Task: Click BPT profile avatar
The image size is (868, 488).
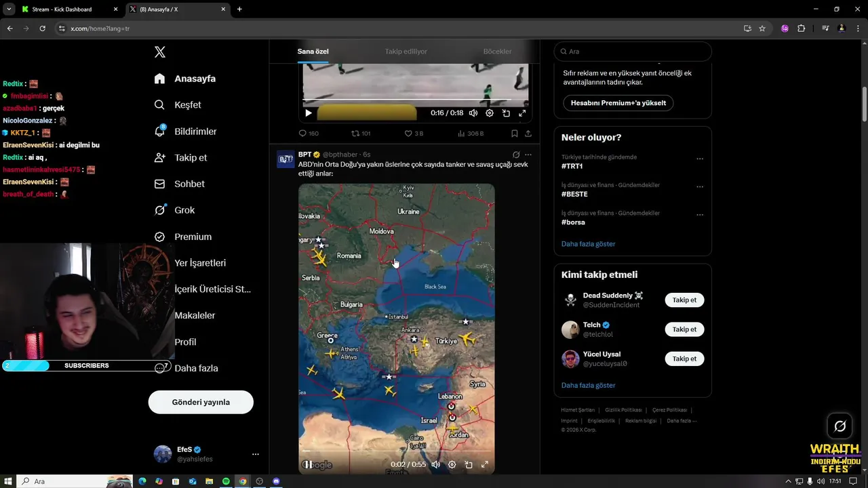Action: point(285,159)
